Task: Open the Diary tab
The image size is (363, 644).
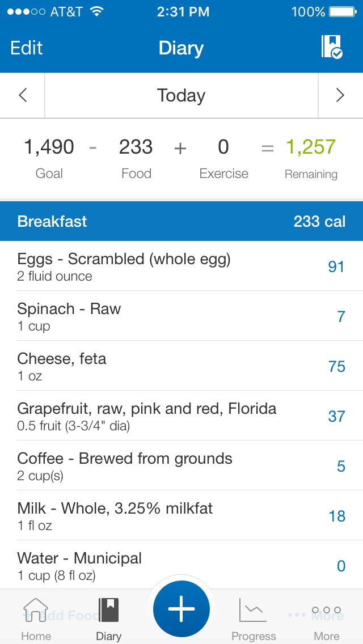Action: (x=108, y=619)
